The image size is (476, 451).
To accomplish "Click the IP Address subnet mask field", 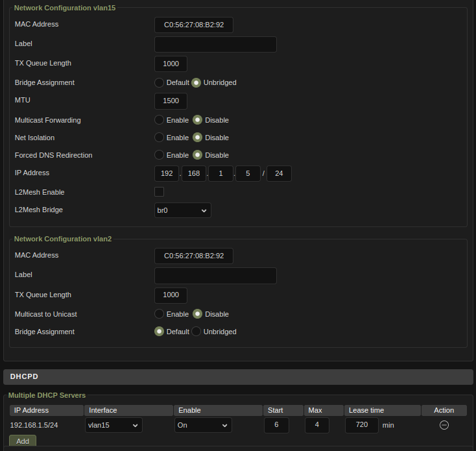I will (x=279, y=173).
